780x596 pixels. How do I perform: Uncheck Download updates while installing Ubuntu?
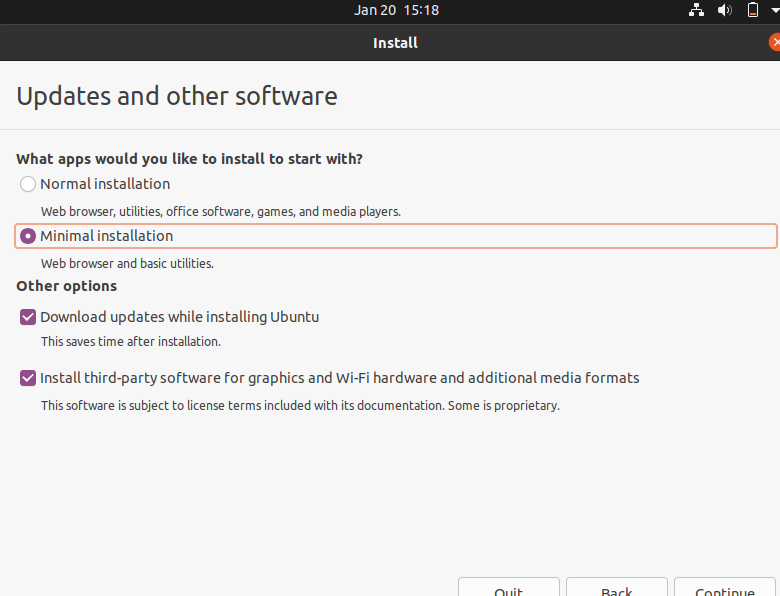click(x=28, y=317)
